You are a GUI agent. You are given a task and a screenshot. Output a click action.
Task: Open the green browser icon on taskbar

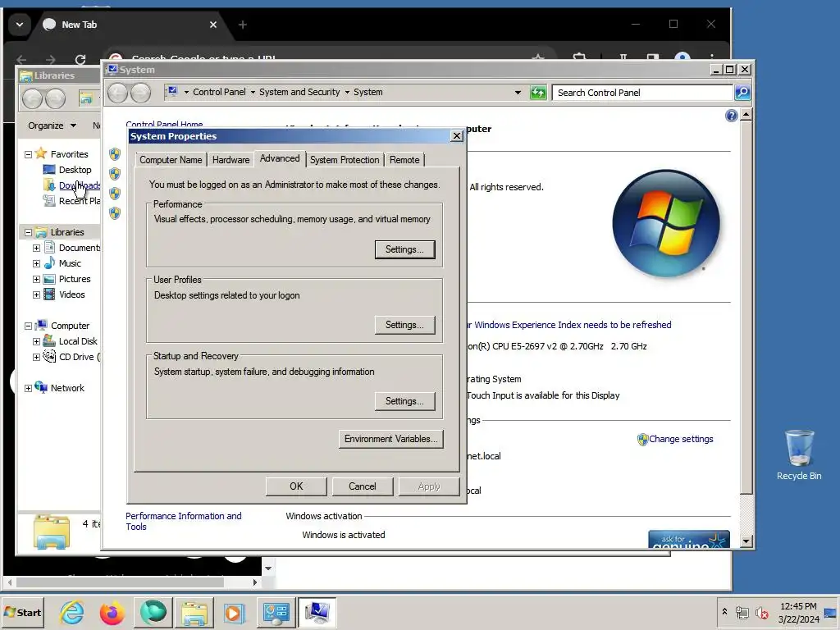(x=153, y=612)
